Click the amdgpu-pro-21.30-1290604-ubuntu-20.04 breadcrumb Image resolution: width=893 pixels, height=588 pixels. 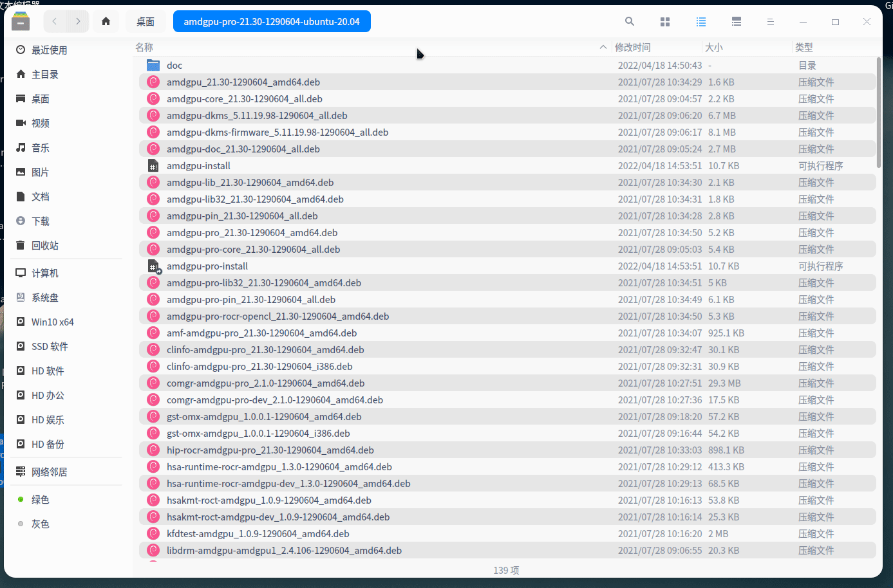[x=272, y=21]
